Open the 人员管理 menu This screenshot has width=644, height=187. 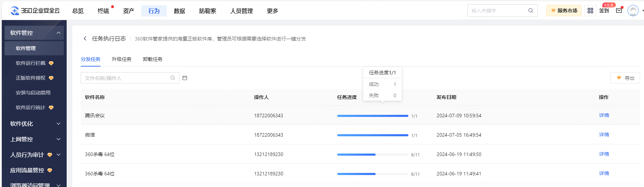242,11
